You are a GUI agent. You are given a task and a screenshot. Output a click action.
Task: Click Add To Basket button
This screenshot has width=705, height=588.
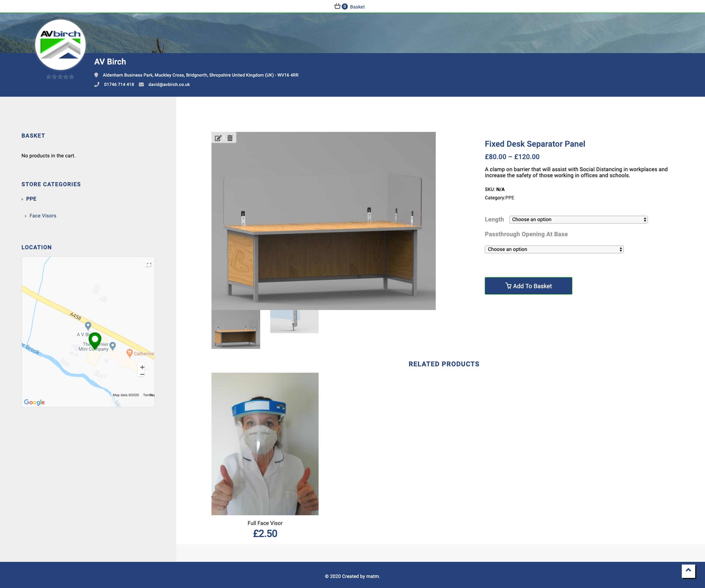pos(528,286)
